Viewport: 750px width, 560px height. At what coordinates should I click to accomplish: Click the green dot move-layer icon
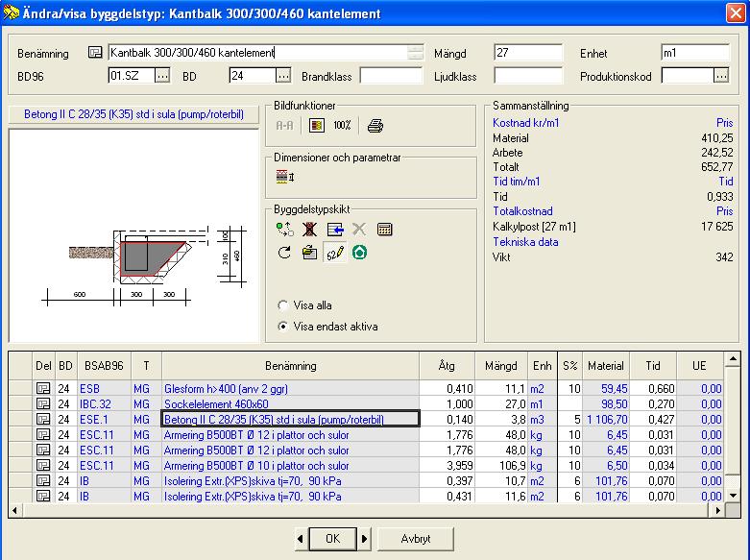(285, 230)
